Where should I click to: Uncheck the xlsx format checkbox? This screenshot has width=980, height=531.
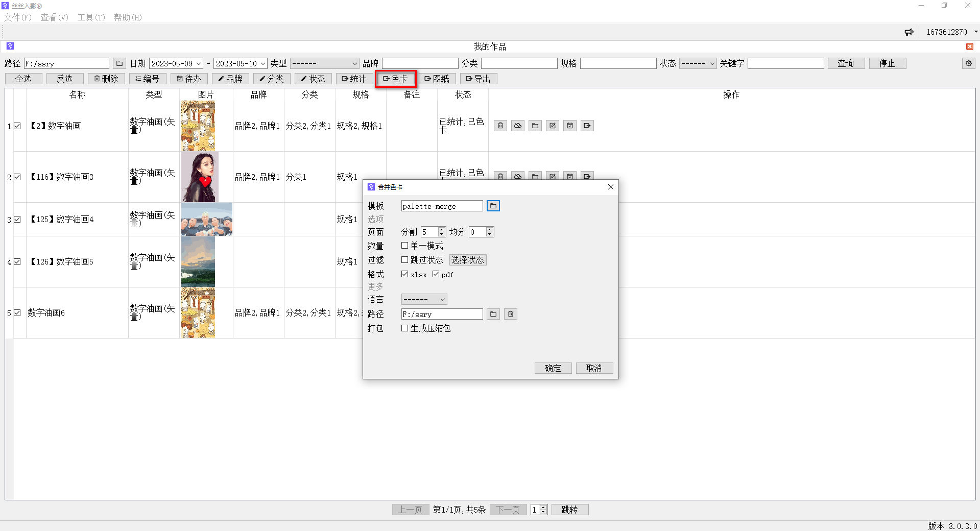(405, 274)
